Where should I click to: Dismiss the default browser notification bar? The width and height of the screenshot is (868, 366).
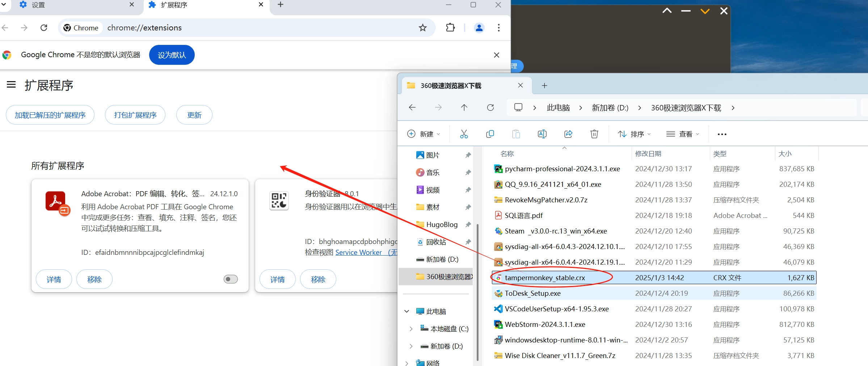(497, 55)
